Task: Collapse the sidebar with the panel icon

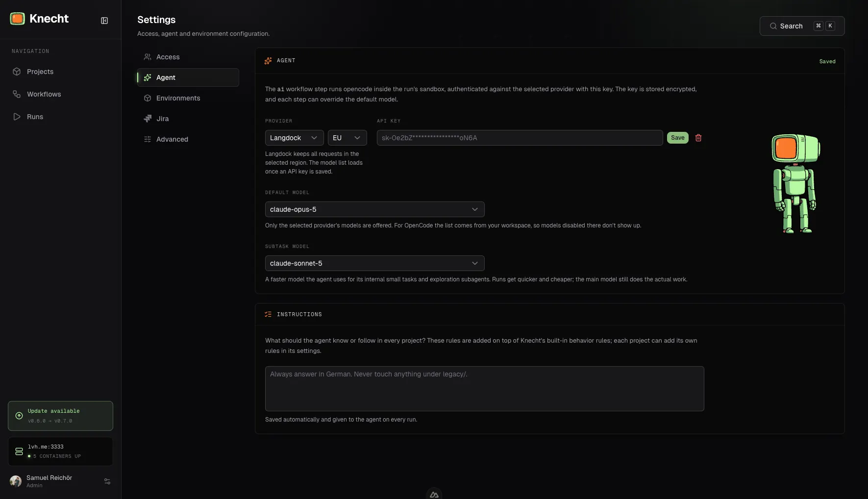Action: pyautogui.click(x=104, y=21)
